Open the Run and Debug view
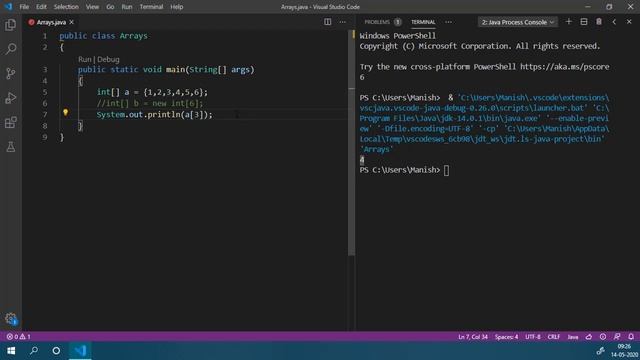Viewport: 640px width, 360px height. [11, 98]
